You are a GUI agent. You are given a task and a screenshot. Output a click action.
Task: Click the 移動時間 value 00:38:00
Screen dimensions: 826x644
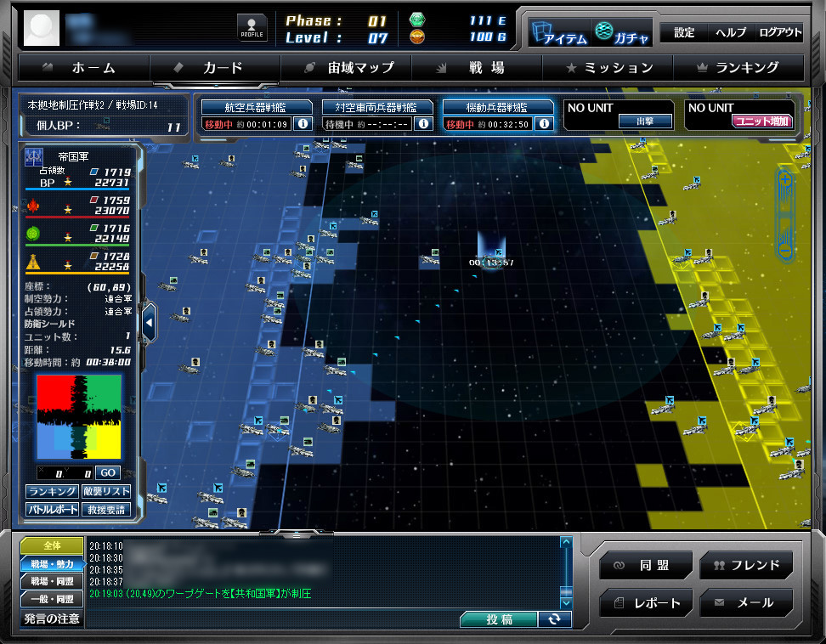tap(108, 362)
